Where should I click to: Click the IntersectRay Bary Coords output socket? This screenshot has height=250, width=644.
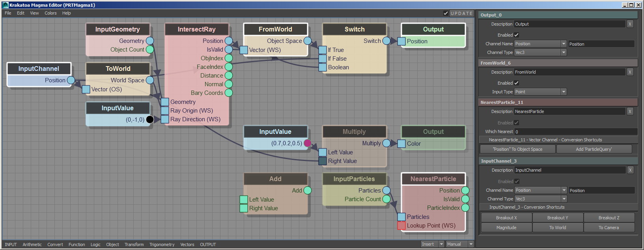[x=229, y=93]
